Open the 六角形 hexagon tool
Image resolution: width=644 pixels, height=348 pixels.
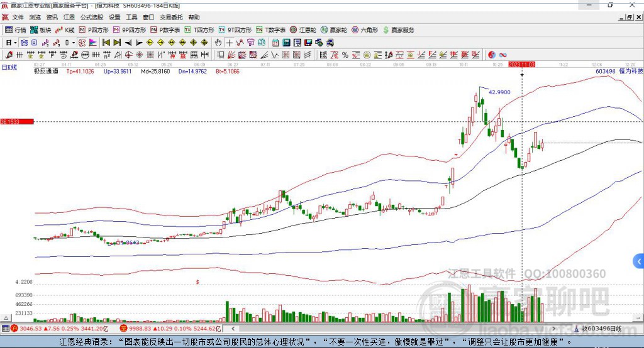coord(365,30)
